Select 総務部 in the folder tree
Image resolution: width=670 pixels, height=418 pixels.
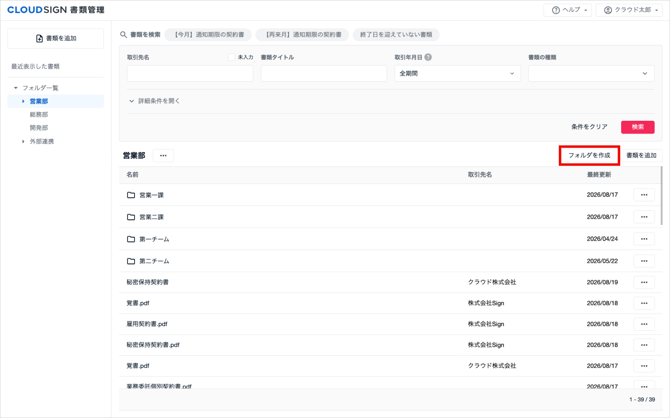(x=39, y=115)
